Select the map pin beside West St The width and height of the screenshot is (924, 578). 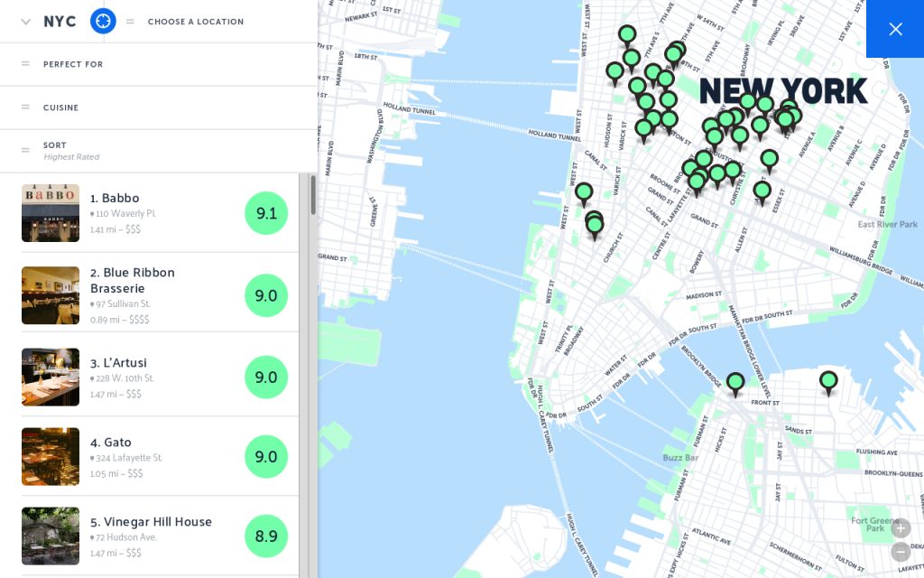point(584,192)
